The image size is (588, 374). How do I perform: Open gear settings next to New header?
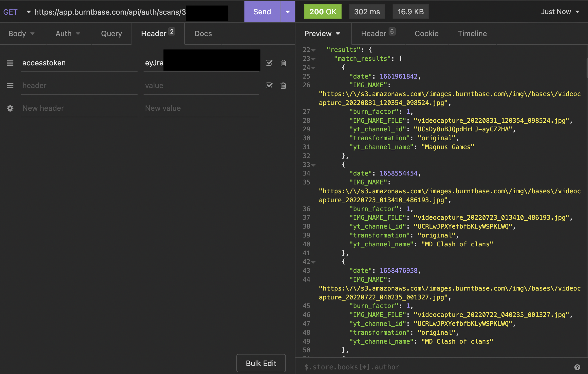pos(10,108)
